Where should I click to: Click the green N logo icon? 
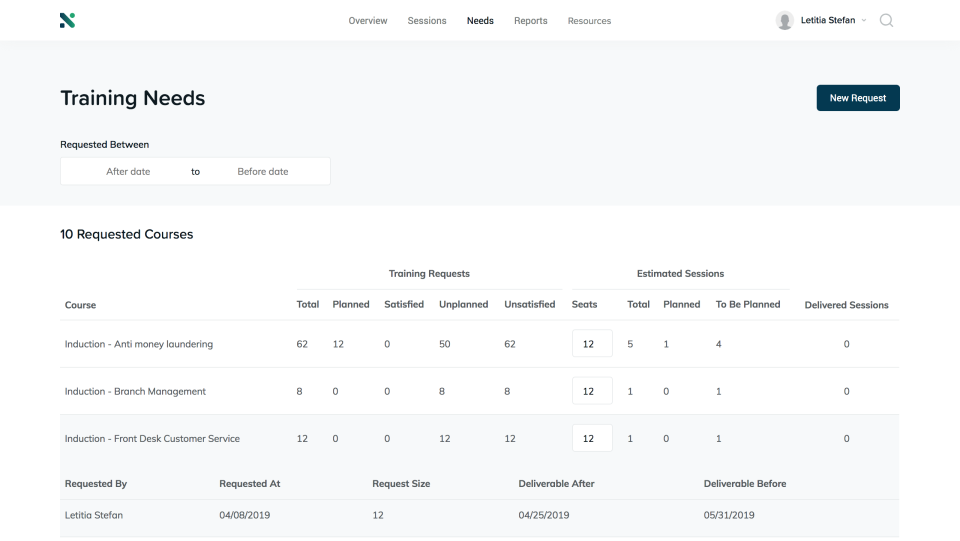(x=67, y=20)
